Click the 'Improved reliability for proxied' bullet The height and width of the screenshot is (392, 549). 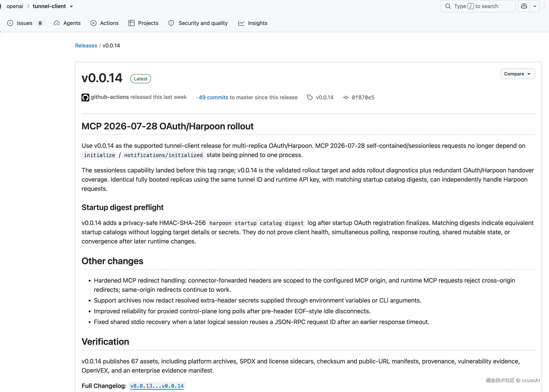[x=232, y=311]
